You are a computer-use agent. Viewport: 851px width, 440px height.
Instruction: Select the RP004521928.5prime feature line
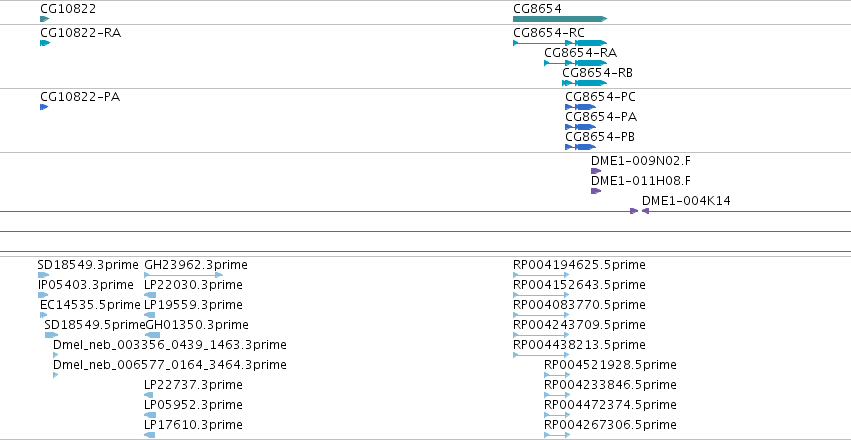point(557,375)
